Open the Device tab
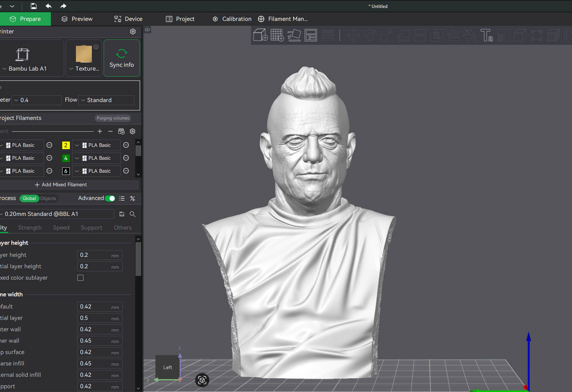Screen dimensions: 572x392 (128, 19)
